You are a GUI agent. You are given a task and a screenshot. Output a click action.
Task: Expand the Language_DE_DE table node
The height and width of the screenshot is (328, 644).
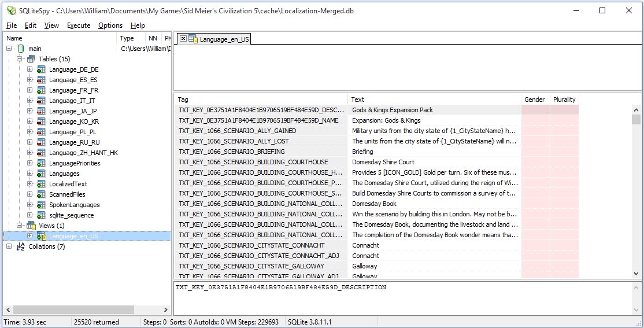(x=29, y=69)
